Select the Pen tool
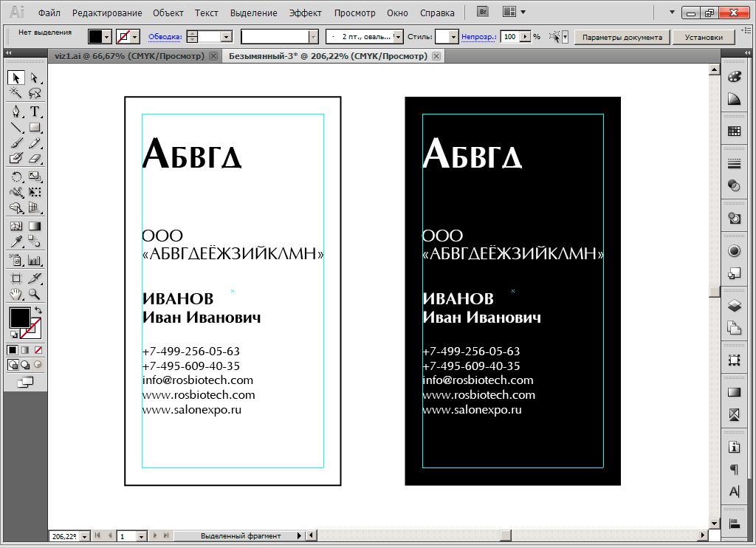 point(16,112)
